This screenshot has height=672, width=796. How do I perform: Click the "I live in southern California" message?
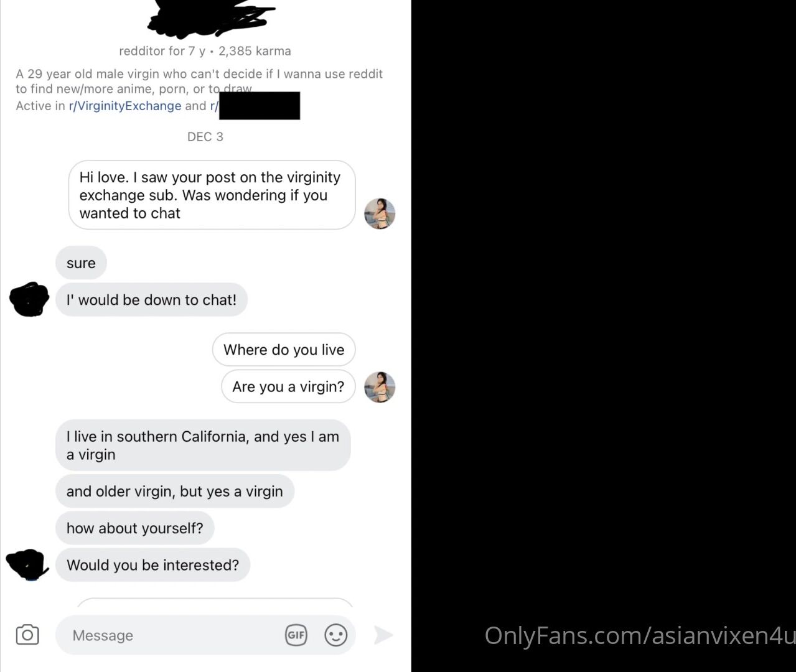(x=203, y=446)
